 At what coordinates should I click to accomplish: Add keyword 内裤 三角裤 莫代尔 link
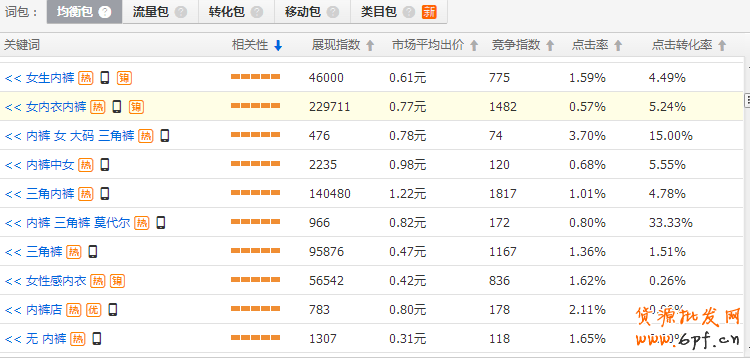67,223
